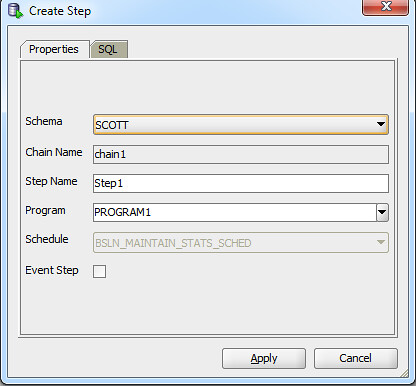Apply the step settings

pos(264,358)
